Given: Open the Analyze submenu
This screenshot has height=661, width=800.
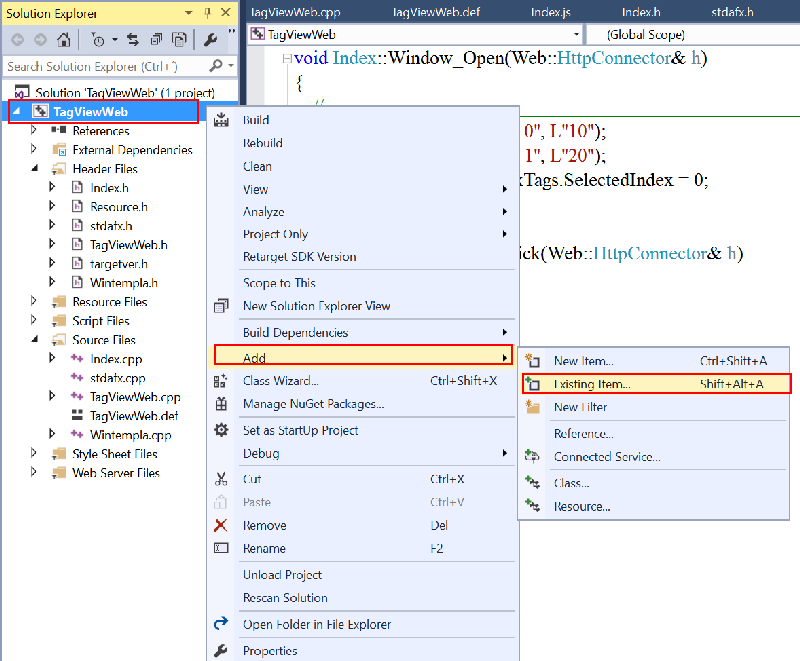Looking at the screenshot, I should tap(363, 212).
